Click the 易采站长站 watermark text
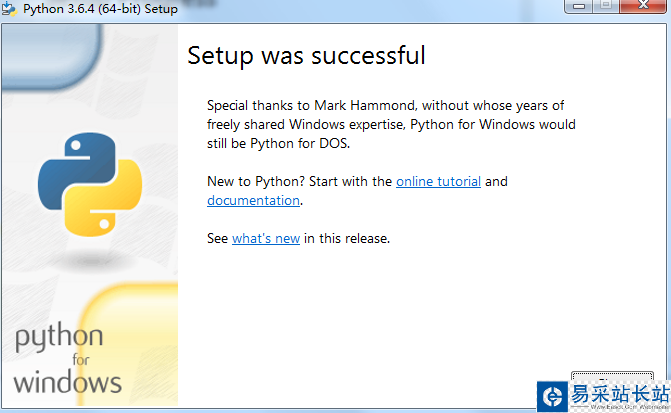The image size is (671, 413). click(x=618, y=394)
